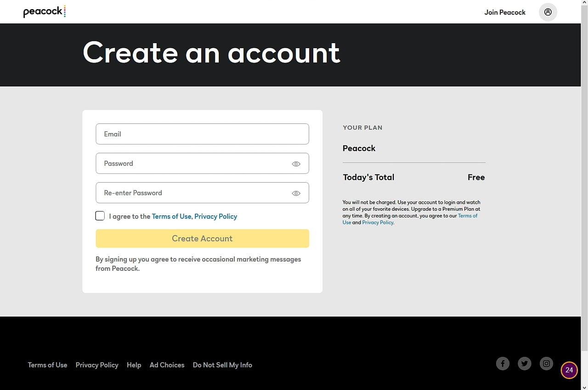Focus the Email input field

tap(202, 134)
